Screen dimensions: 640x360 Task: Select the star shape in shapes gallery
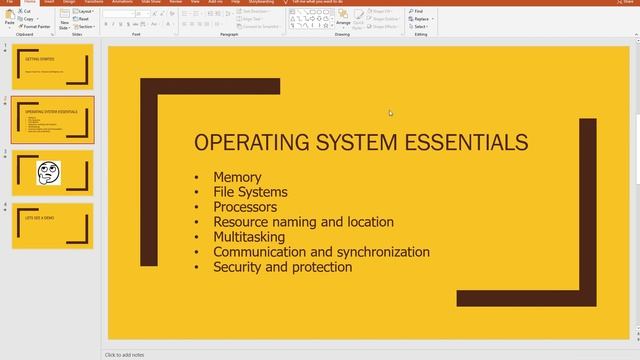tap(326, 26)
